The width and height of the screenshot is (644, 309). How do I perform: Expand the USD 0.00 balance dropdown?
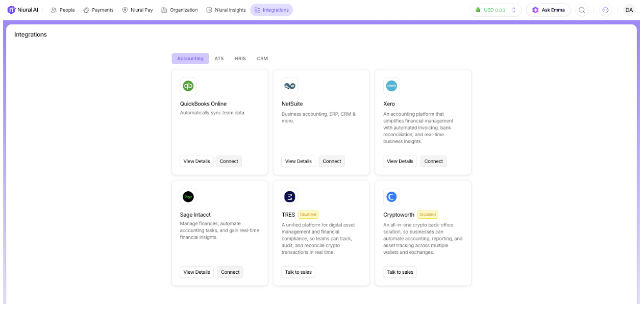click(x=496, y=10)
